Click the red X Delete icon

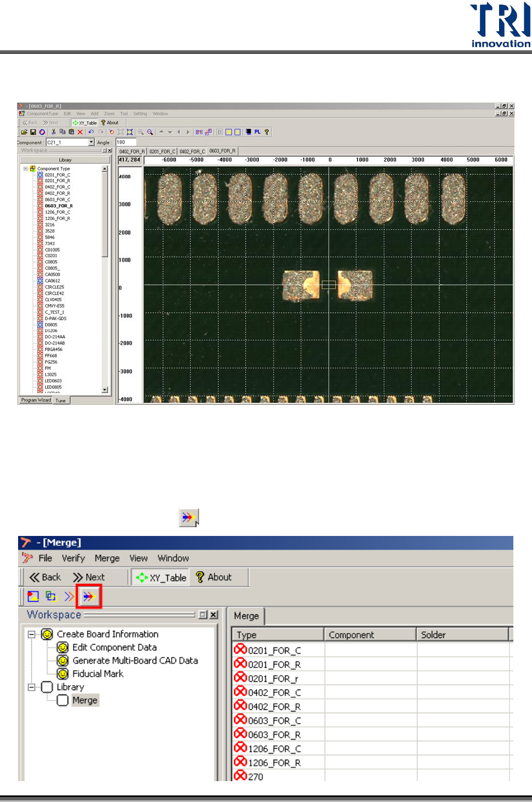(x=80, y=132)
